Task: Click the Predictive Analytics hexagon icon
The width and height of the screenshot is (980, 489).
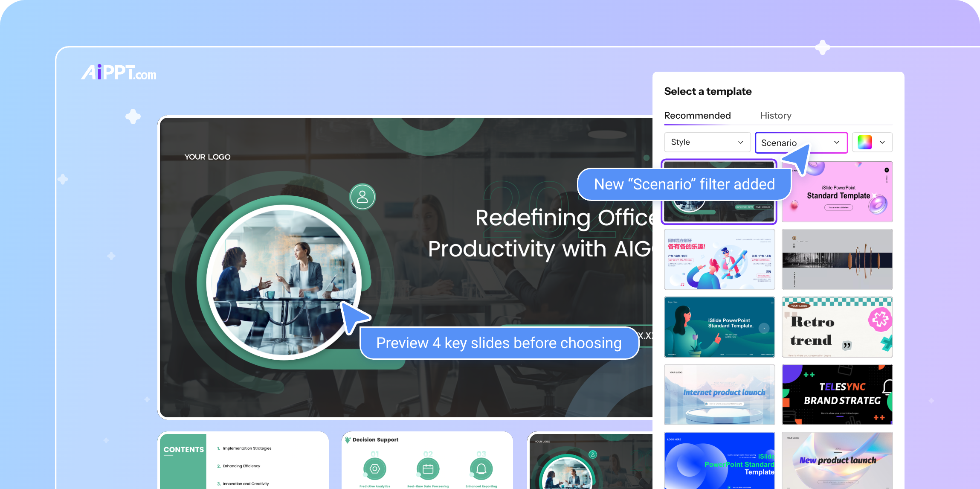Action: [375, 469]
